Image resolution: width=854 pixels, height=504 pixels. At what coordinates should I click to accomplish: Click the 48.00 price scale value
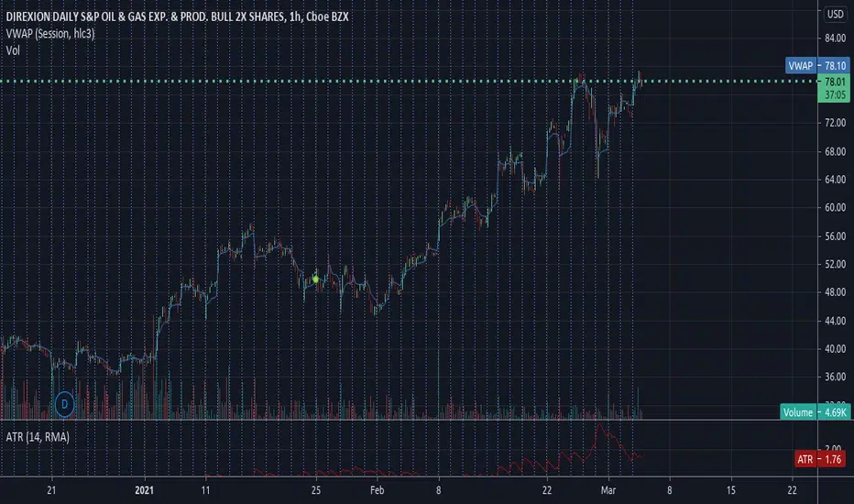pos(835,292)
